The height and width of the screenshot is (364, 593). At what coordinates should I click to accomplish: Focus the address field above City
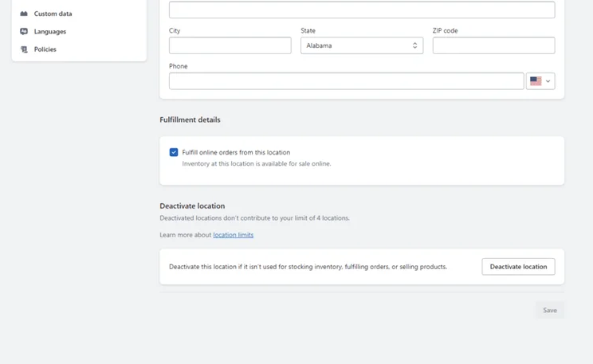pos(362,10)
